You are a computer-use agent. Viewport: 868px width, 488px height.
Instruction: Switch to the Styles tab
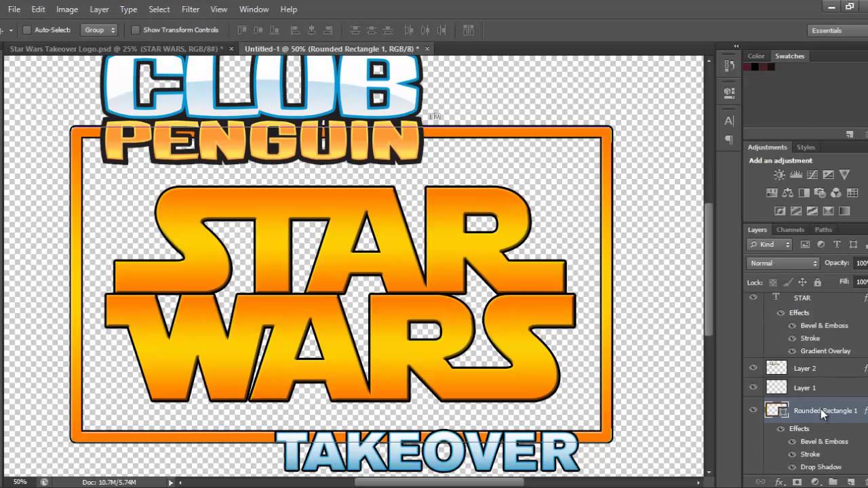click(x=806, y=147)
